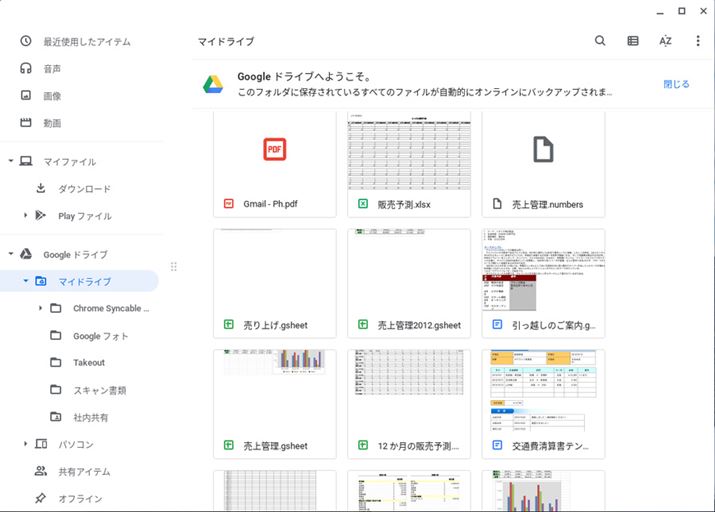Select the 引っ越しのご案内 document preview
Screen dimensions: 715x512
[543, 270]
